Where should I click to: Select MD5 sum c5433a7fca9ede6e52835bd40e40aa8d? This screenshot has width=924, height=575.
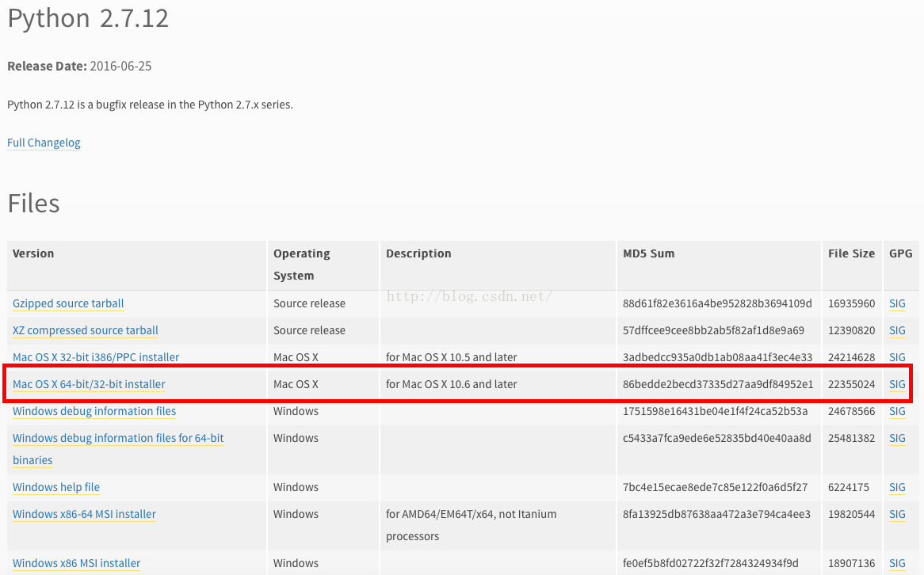(716, 438)
